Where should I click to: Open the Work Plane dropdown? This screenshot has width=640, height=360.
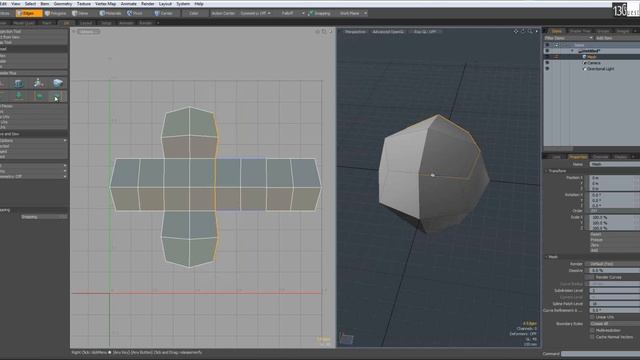pyautogui.click(x=352, y=13)
